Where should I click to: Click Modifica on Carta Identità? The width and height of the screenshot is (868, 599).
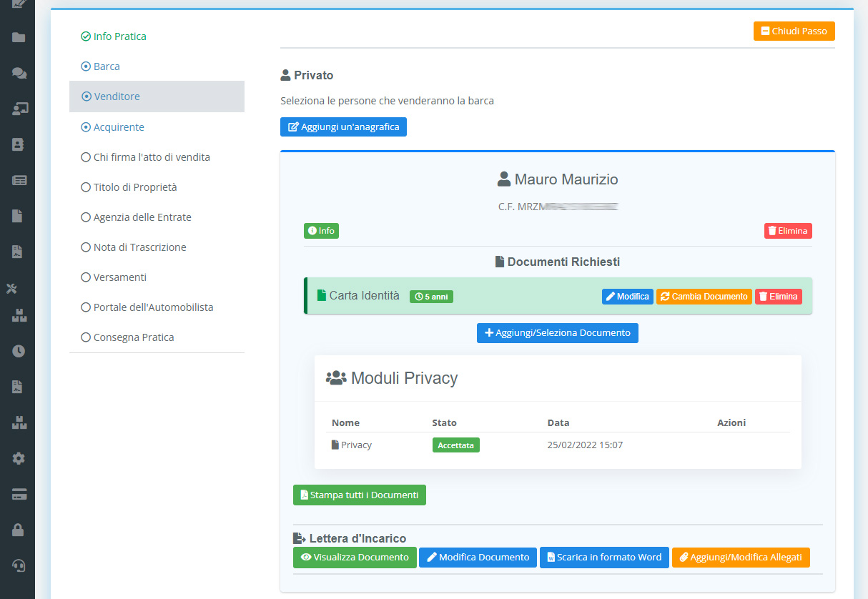(628, 296)
